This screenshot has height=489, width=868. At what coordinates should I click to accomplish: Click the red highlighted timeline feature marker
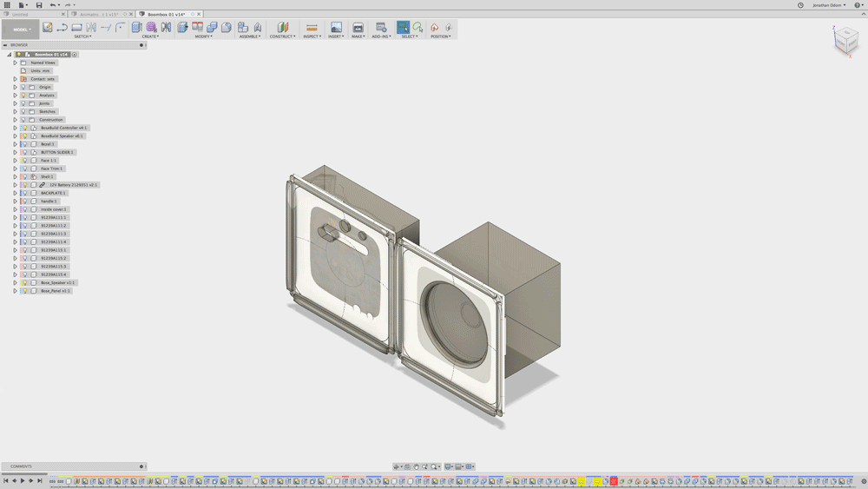614,481
